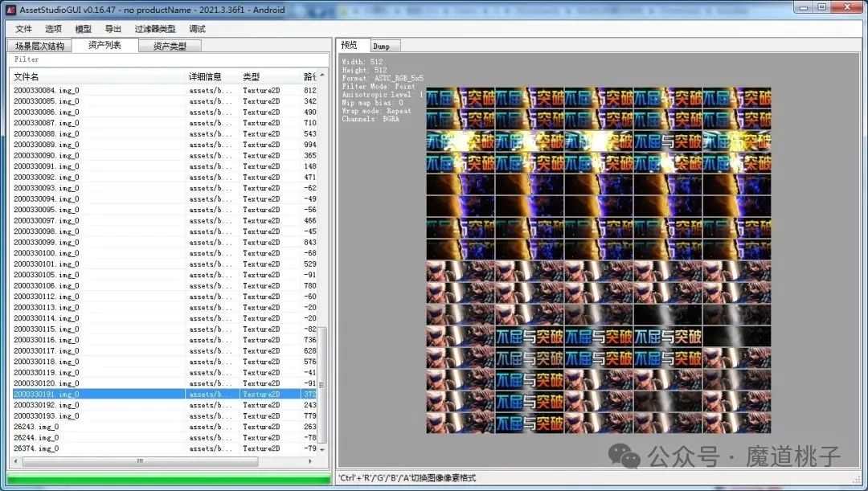
Task: Select row 2000330112.img_0
Action: [165, 297]
